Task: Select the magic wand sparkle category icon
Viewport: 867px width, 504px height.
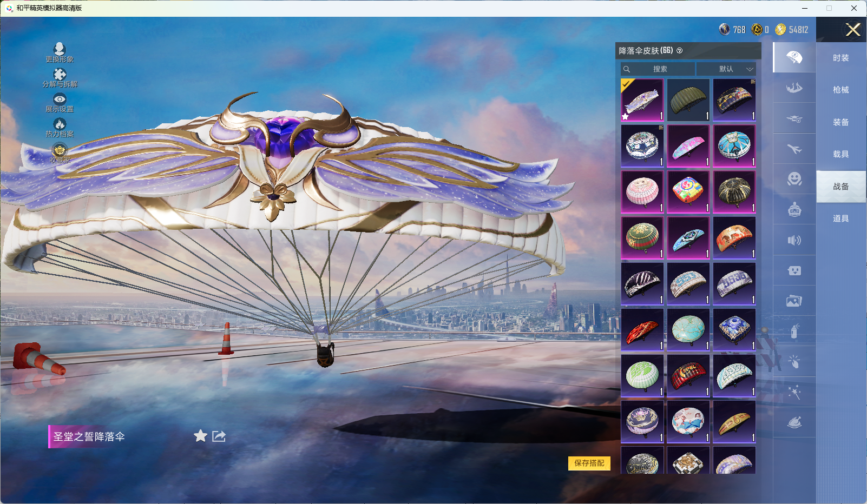Action: point(794,392)
